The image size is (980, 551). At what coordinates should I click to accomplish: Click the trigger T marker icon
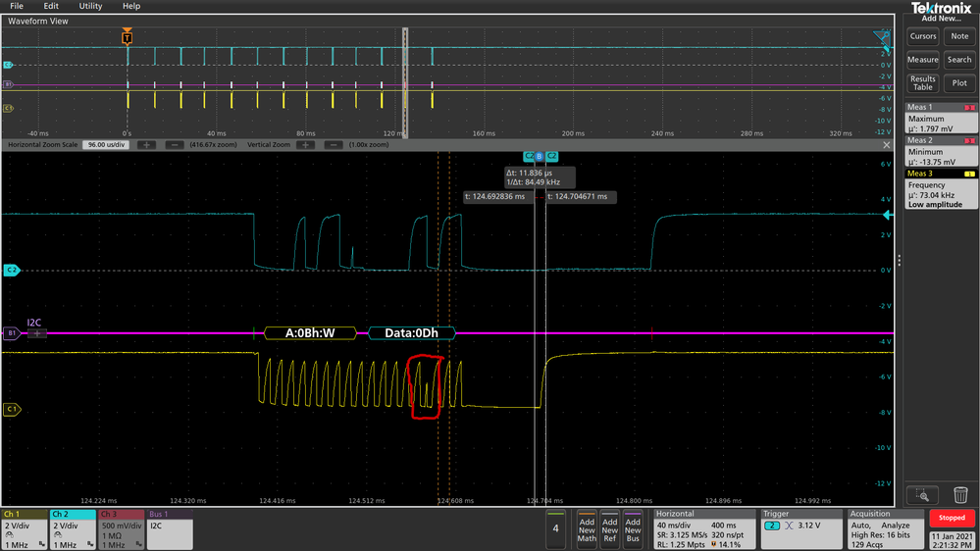point(127,37)
